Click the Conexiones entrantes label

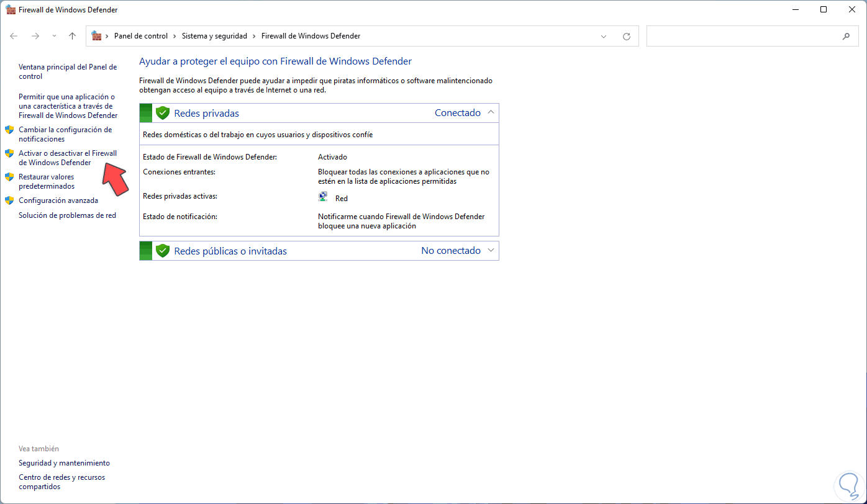pyautogui.click(x=179, y=171)
